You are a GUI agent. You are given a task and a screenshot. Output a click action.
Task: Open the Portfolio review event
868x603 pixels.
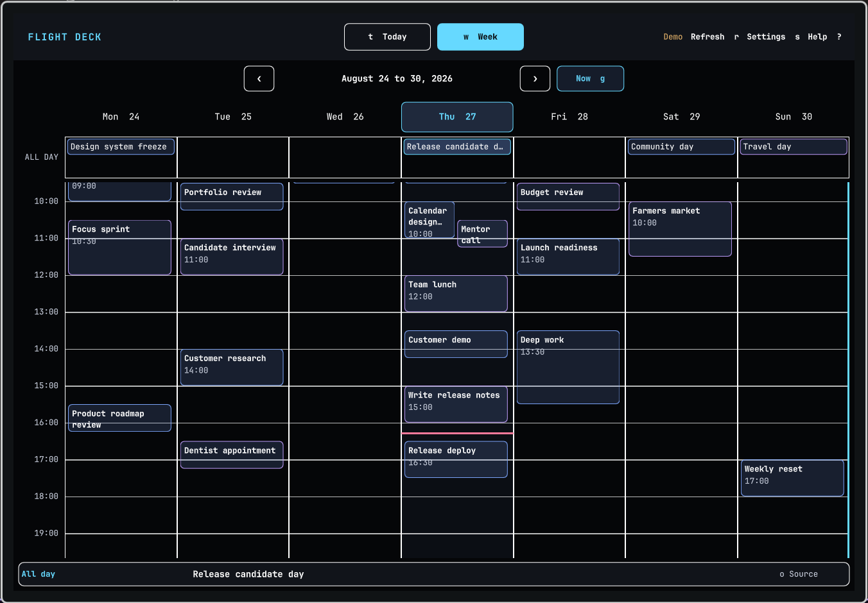pyautogui.click(x=232, y=197)
